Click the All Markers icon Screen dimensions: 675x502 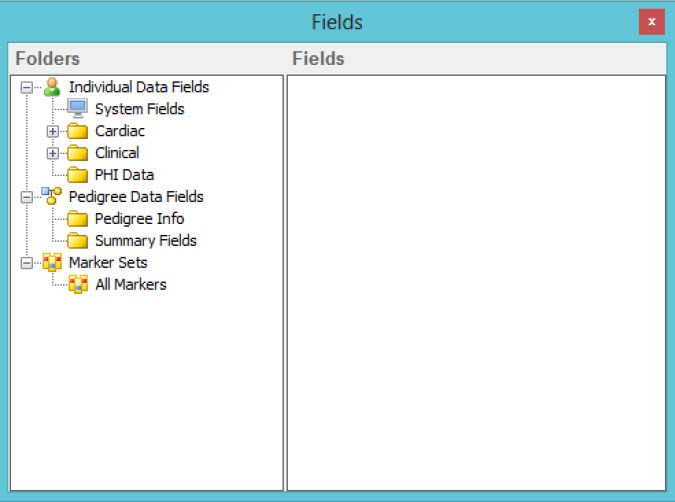tap(78, 284)
